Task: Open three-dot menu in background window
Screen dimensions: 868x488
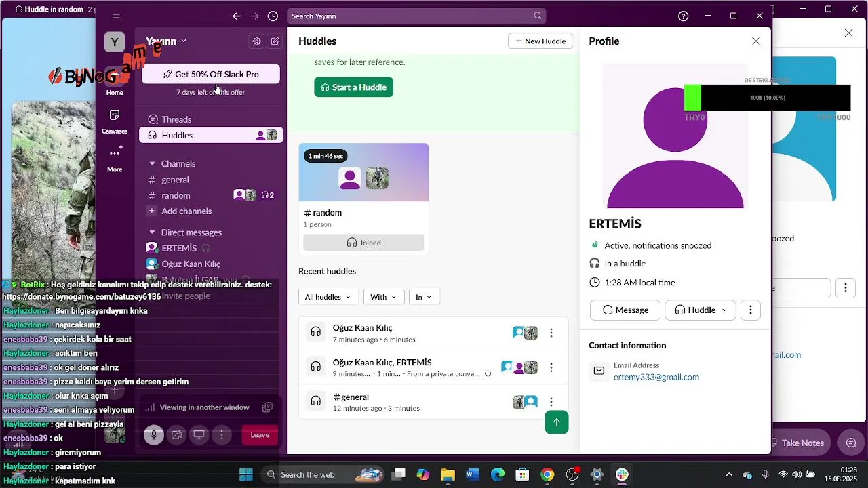Action: (845, 287)
